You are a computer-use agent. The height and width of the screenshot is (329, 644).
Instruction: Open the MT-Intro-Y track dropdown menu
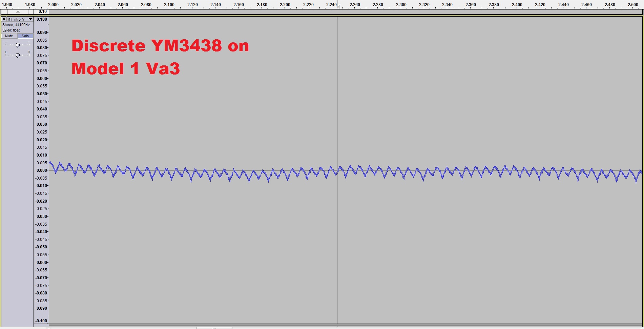30,19
